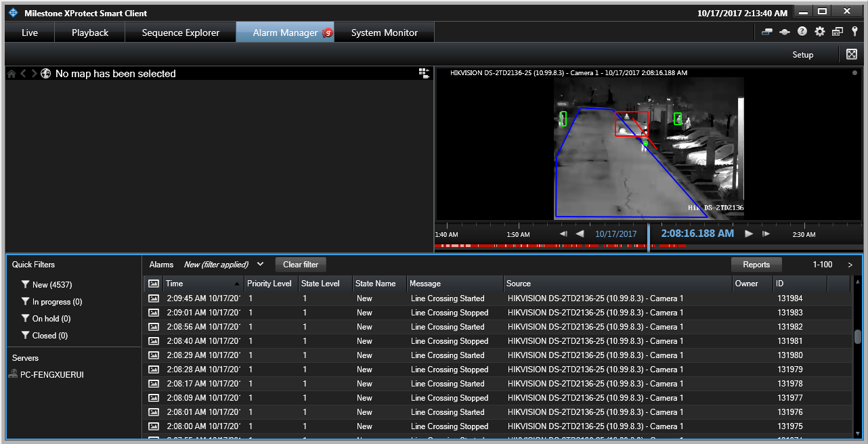This screenshot has width=868, height=444.
Task: Click the image column header icon
Action: pyautogui.click(x=154, y=284)
